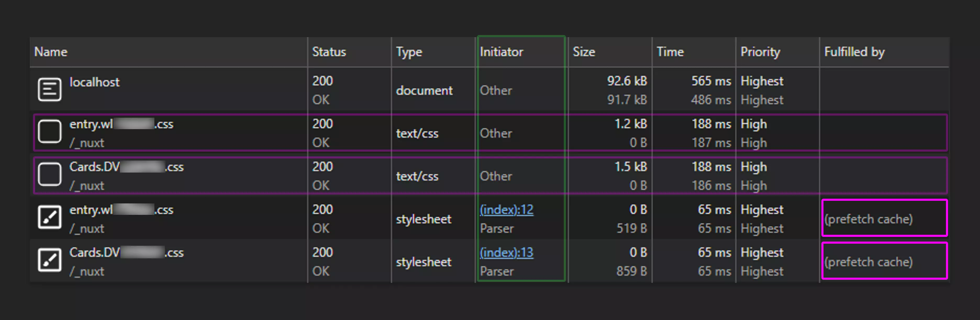Image resolution: width=980 pixels, height=320 pixels.
Task: Sort by the Name column header
Action: 51,52
